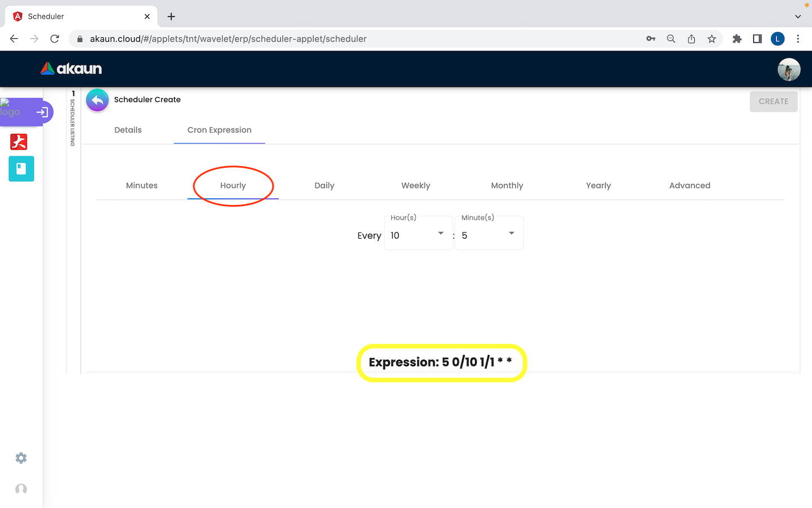Click the support headset icon in the sidebar
The image size is (812, 508).
click(x=21, y=489)
